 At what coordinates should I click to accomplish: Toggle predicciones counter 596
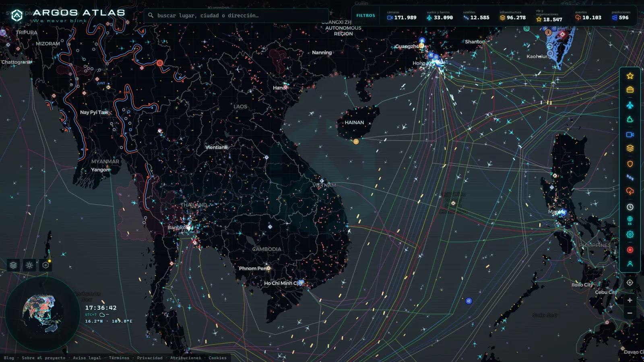point(621,16)
